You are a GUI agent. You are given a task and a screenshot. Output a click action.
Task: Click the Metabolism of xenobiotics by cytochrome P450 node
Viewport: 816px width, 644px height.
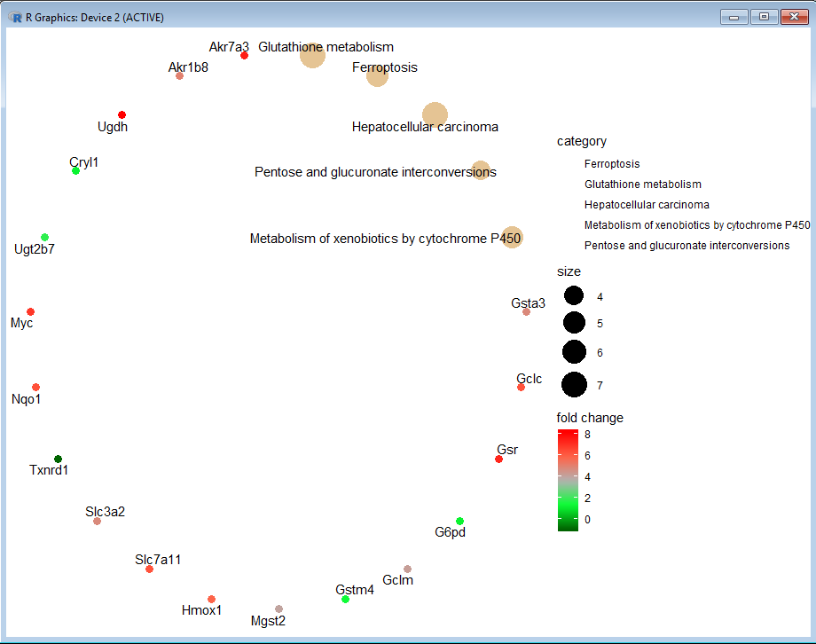point(511,238)
